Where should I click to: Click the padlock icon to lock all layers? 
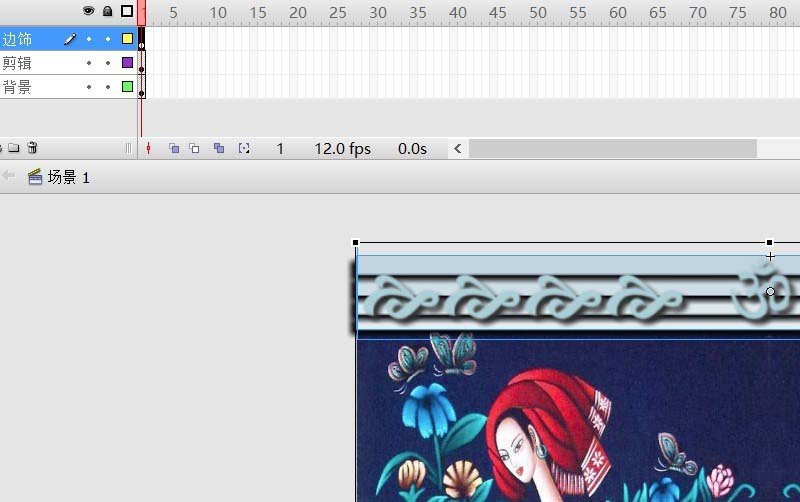point(107,11)
